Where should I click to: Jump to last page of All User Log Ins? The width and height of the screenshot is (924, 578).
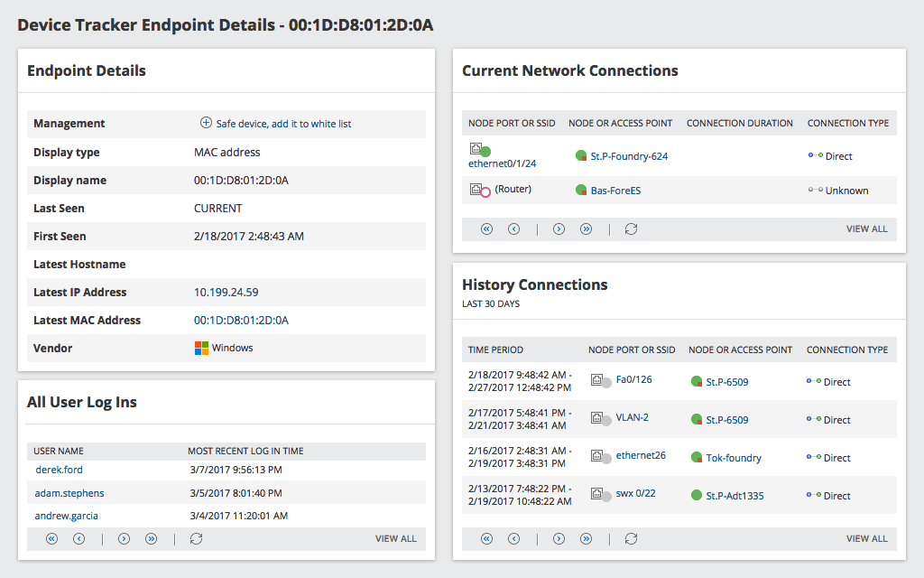tap(151, 538)
